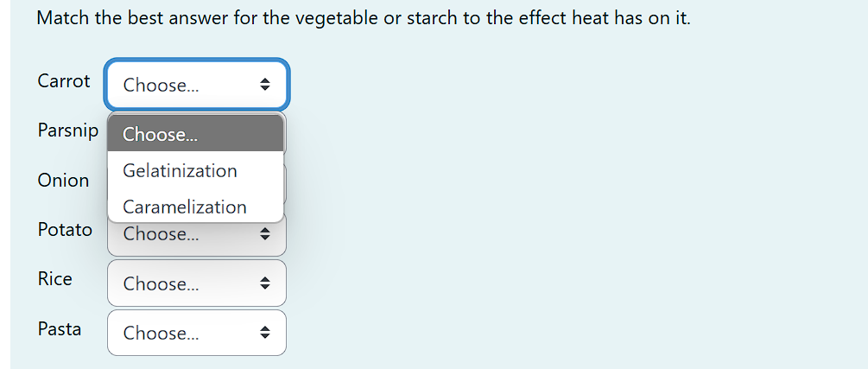Click the Potato label text
868x369 pixels.
pos(65,229)
